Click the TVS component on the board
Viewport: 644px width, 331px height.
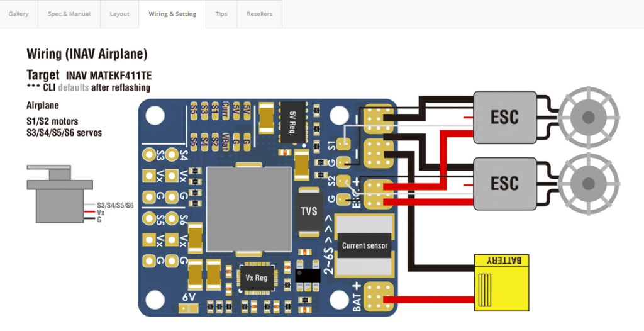click(x=309, y=211)
